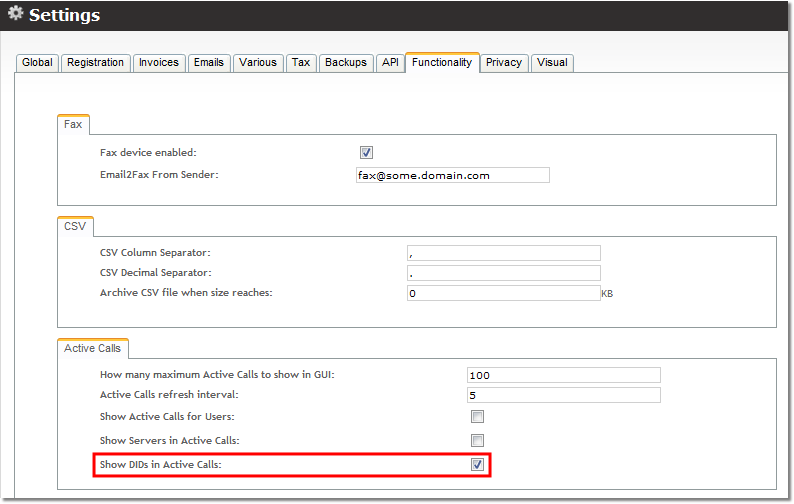Focus the CSV Column Separator field
Image resolution: width=794 pixels, height=504 pixels.
[x=503, y=253]
